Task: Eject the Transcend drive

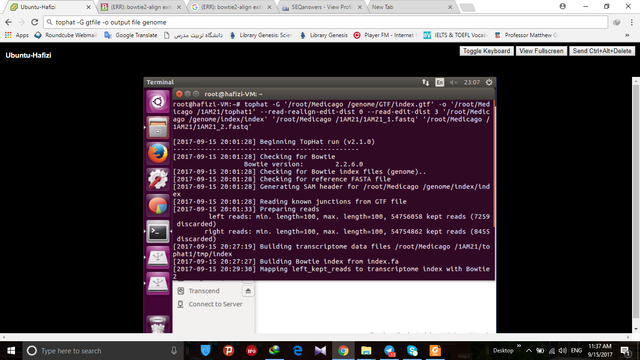Action: 248,291
